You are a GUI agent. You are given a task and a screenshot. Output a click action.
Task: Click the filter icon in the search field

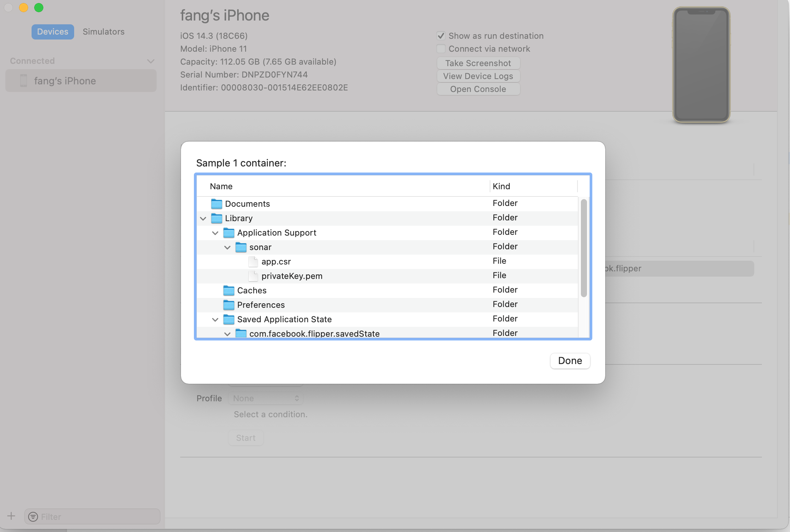[x=33, y=516]
